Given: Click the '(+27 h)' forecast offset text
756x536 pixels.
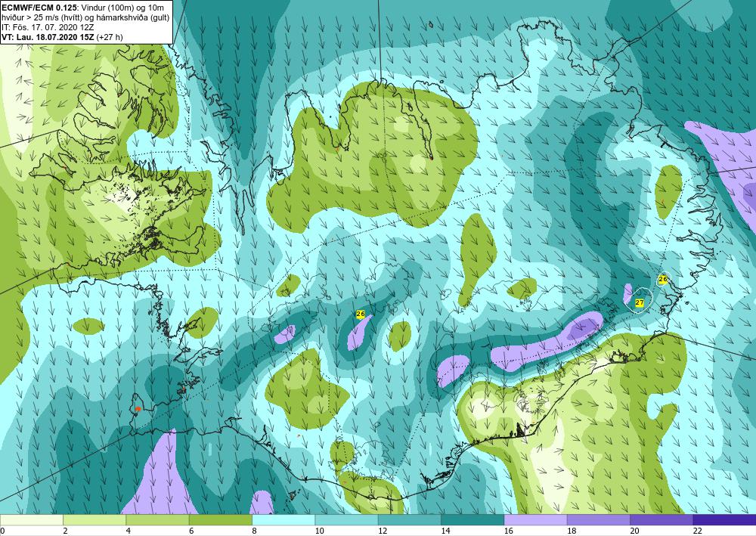Looking at the screenshot, I should click(x=110, y=37).
